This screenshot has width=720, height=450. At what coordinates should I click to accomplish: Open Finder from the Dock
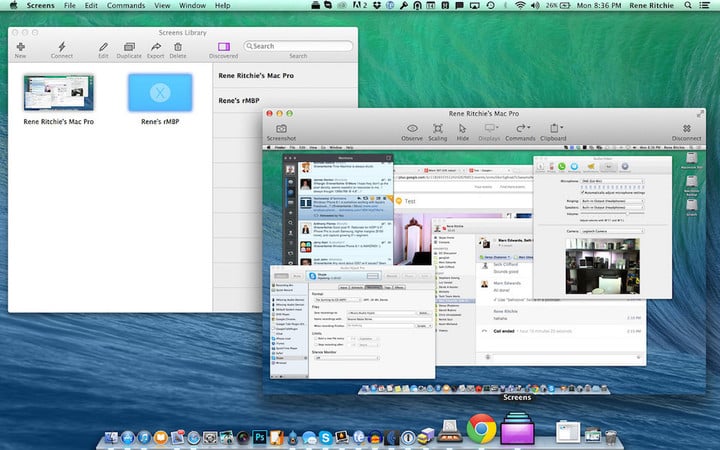click(x=111, y=438)
